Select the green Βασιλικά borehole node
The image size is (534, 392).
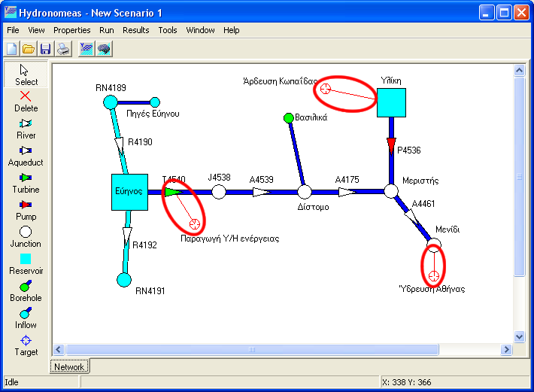pyautogui.click(x=289, y=118)
